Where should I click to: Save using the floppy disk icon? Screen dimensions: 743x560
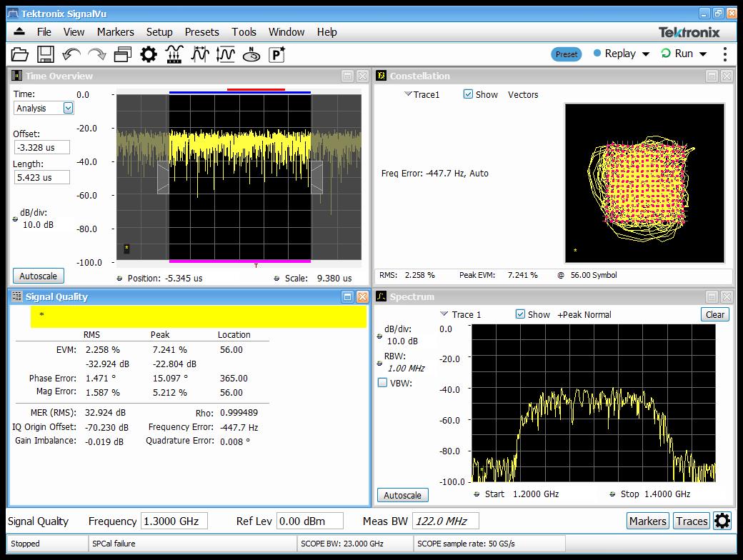[46, 54]
